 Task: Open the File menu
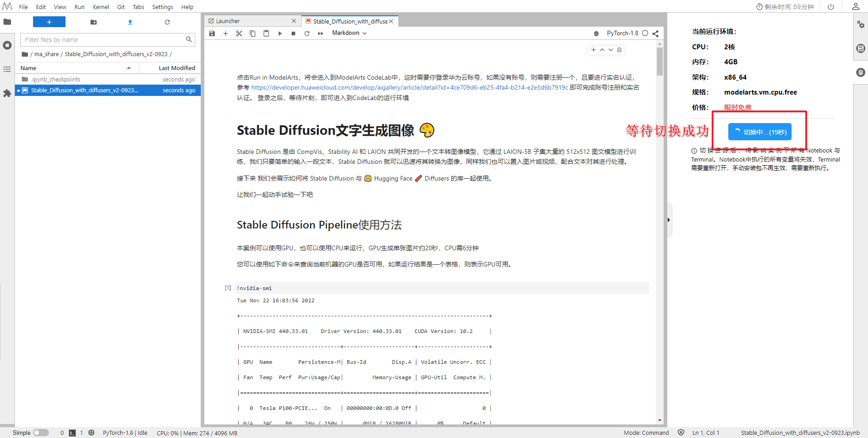(24, 7)
